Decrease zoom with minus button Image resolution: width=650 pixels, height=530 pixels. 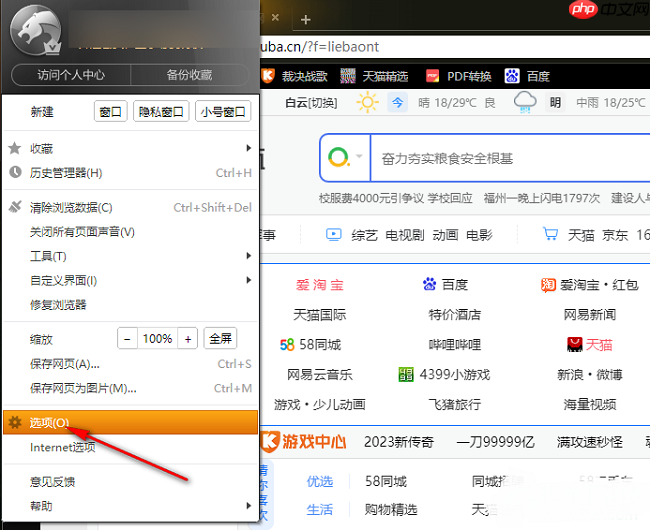128,339
